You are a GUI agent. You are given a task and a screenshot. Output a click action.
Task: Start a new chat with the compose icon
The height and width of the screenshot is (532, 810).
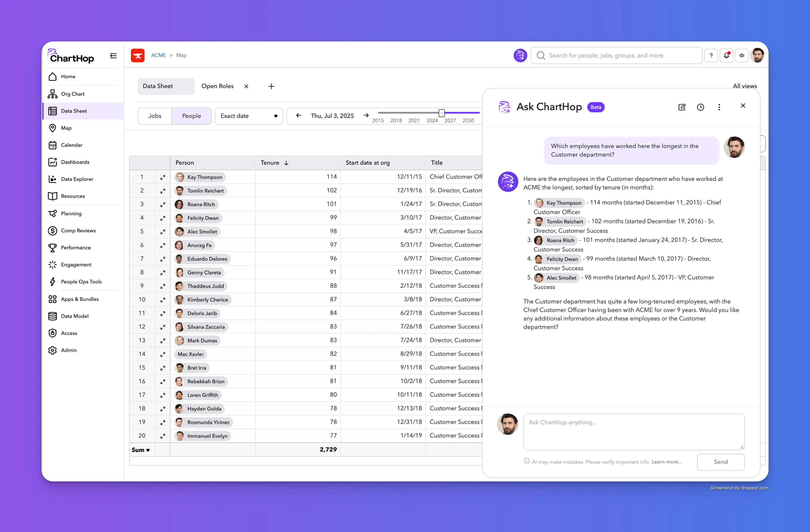click(682, 107)
